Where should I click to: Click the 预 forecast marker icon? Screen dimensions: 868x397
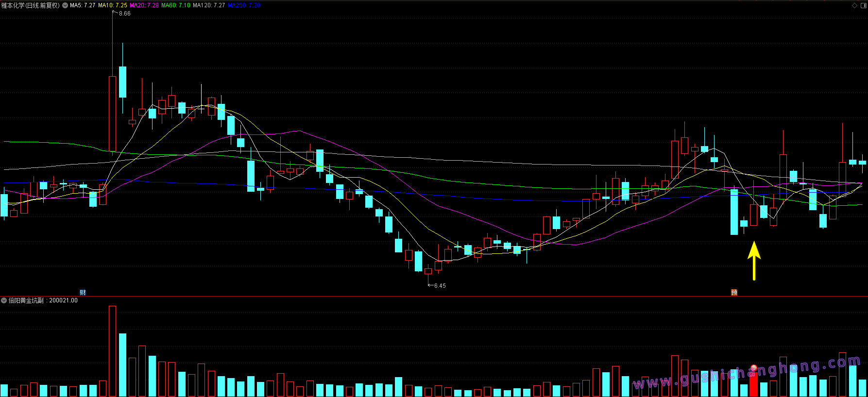(734, 292)
